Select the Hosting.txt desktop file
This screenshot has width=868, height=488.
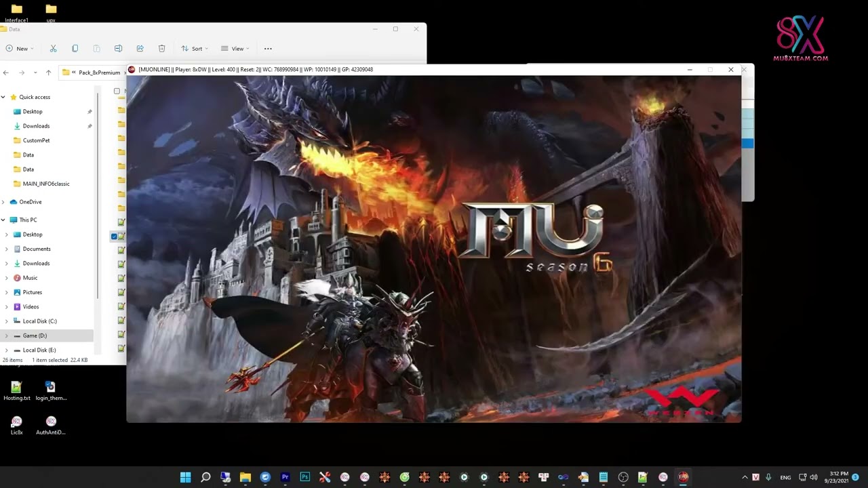point(16,390)
